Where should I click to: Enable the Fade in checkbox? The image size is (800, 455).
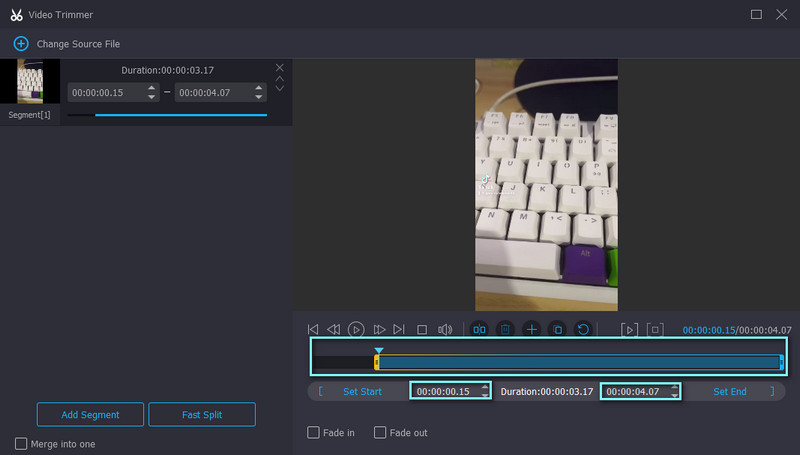coord(314,433)
